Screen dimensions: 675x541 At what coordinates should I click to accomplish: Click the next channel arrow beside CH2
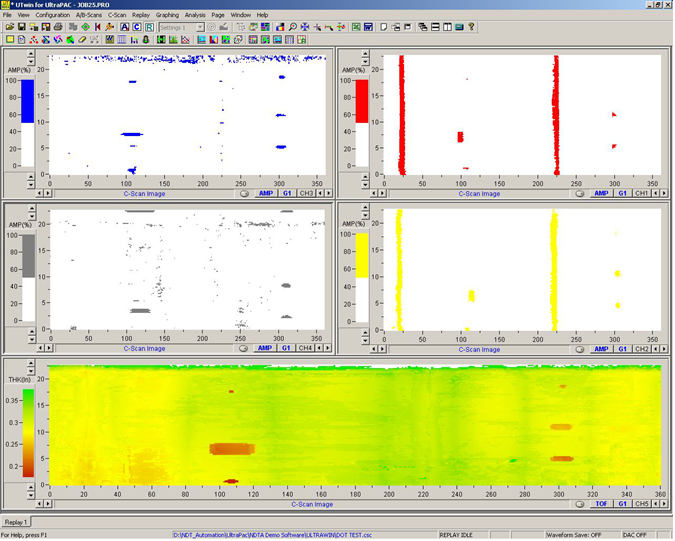[x=664, y=349]
